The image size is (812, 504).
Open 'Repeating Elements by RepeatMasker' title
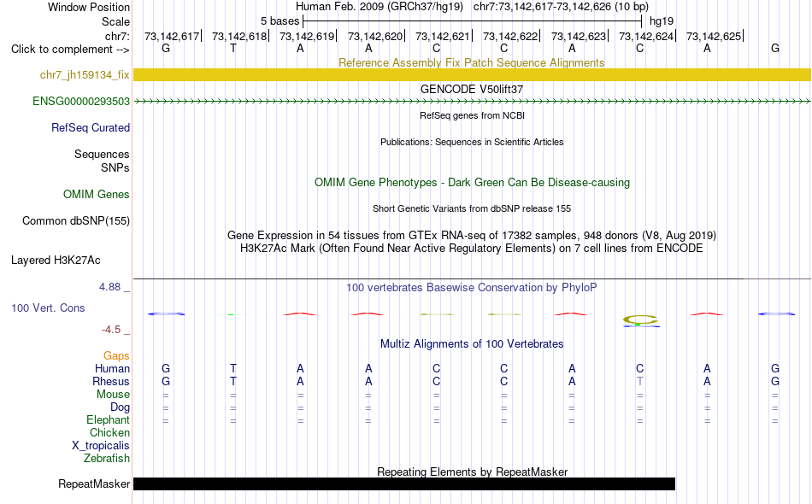click(472, 472)
